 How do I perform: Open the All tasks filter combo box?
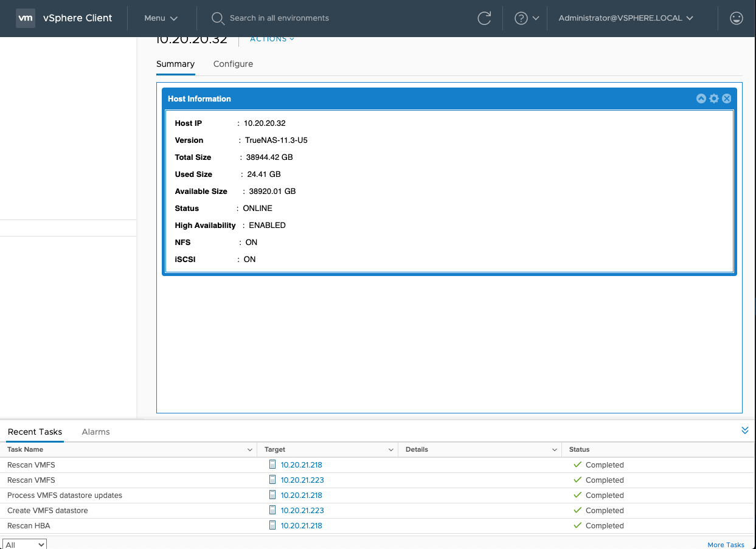(24, 544)
